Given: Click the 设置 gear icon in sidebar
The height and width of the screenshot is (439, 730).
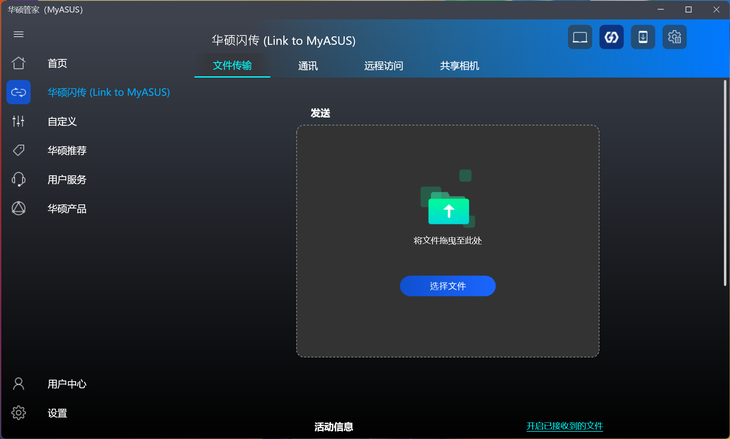Looking at the screenshot, I should point(19,412).
